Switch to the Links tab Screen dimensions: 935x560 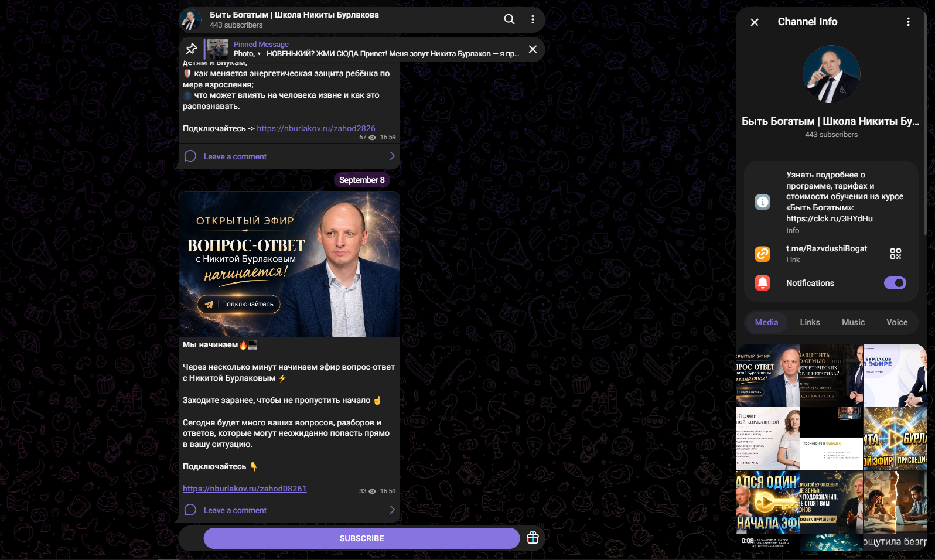click(810, 323)
